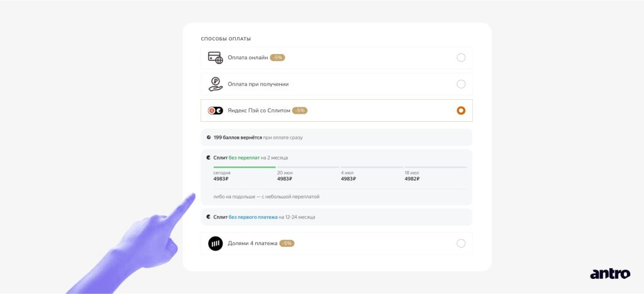
Task: Click the без первого платежа blue link
Action: (x=253, y=217)
